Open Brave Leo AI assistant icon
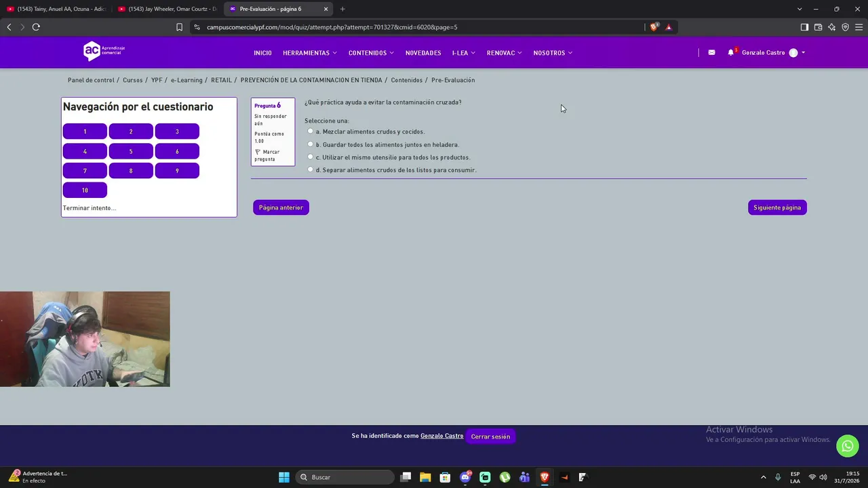The image size is (868, 488). point(831,27)
